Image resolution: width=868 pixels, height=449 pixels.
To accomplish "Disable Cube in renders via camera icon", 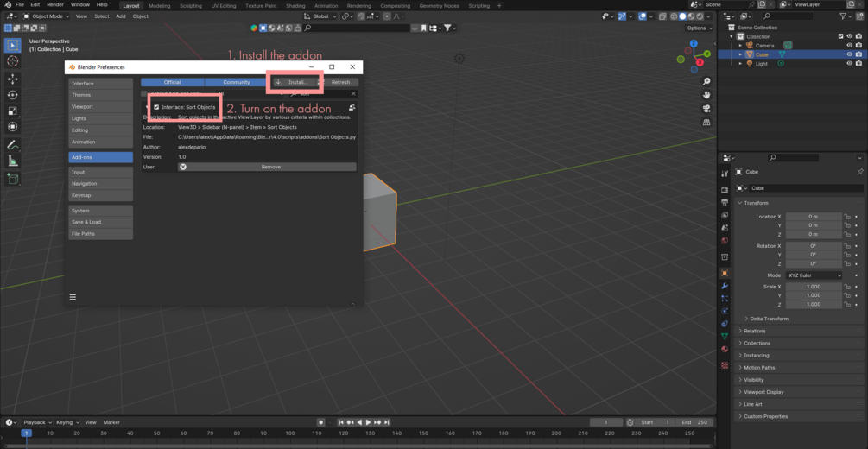I will 858,54.
